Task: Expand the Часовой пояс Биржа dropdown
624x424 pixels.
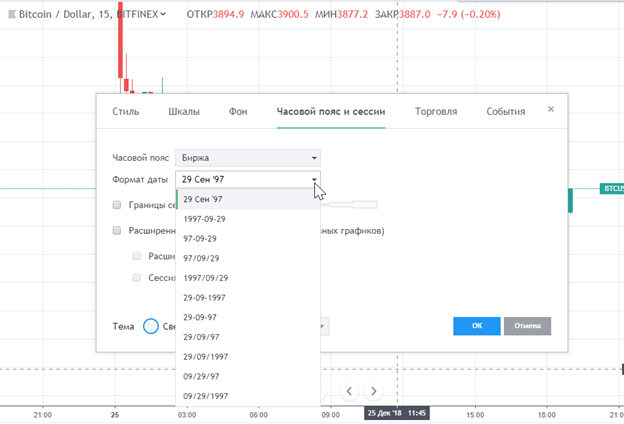Action: [248, 158]
